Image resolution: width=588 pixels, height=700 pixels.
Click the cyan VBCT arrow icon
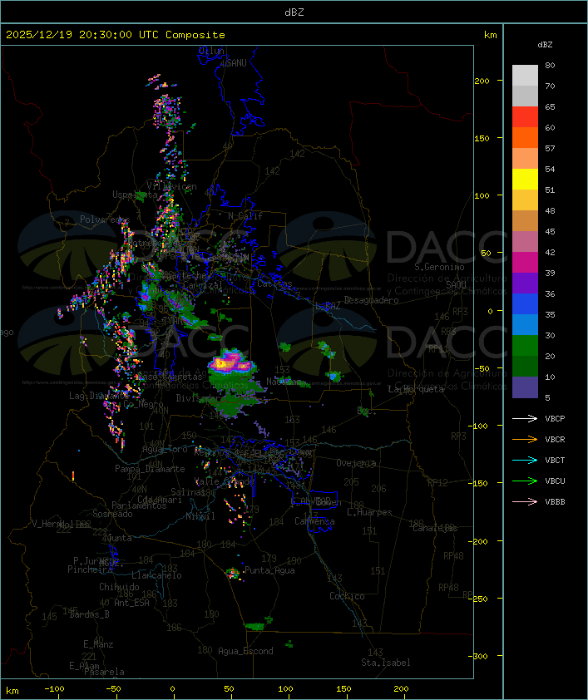pyautogui.click(x=525, y=460)
